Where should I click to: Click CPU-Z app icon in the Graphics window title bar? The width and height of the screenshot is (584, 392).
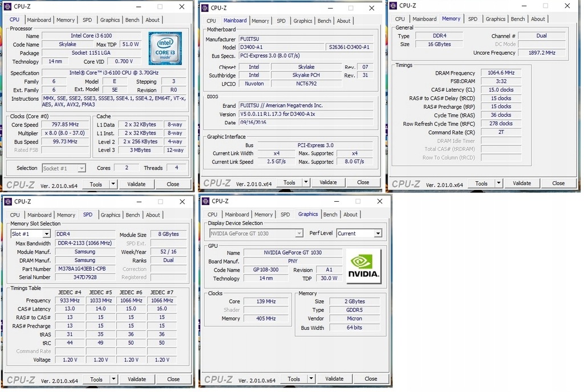tap(205, 201)
